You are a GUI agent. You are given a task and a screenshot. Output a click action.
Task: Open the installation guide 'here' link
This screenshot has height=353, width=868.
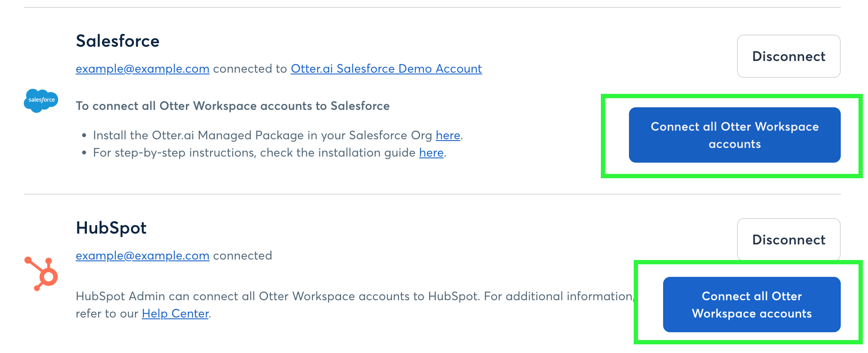pos(431,153)
